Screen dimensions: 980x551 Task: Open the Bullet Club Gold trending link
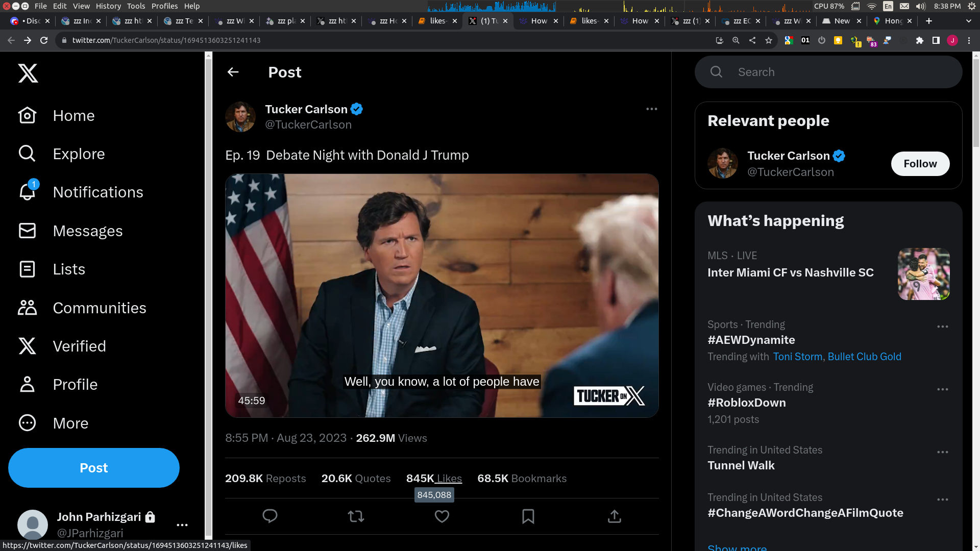(864, 357)
